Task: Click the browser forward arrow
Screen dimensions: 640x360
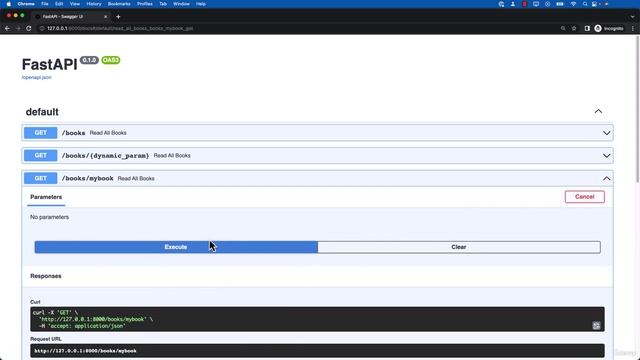Action: [18, 29]
